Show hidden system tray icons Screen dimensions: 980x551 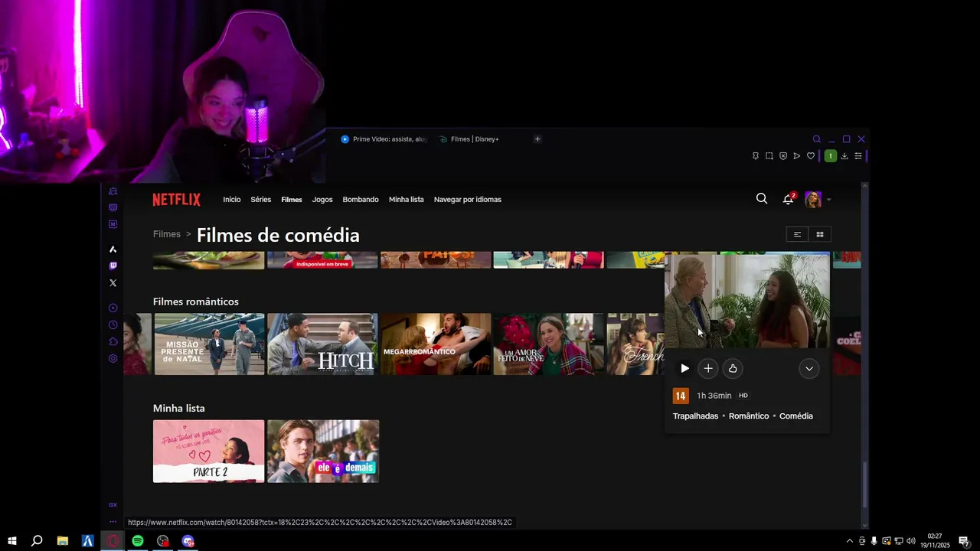(849, 541)
